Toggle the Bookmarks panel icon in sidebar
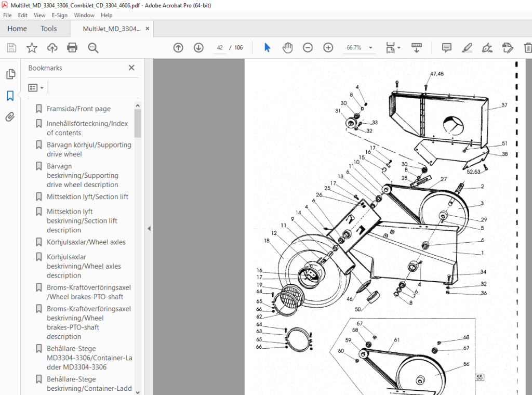 10,96
